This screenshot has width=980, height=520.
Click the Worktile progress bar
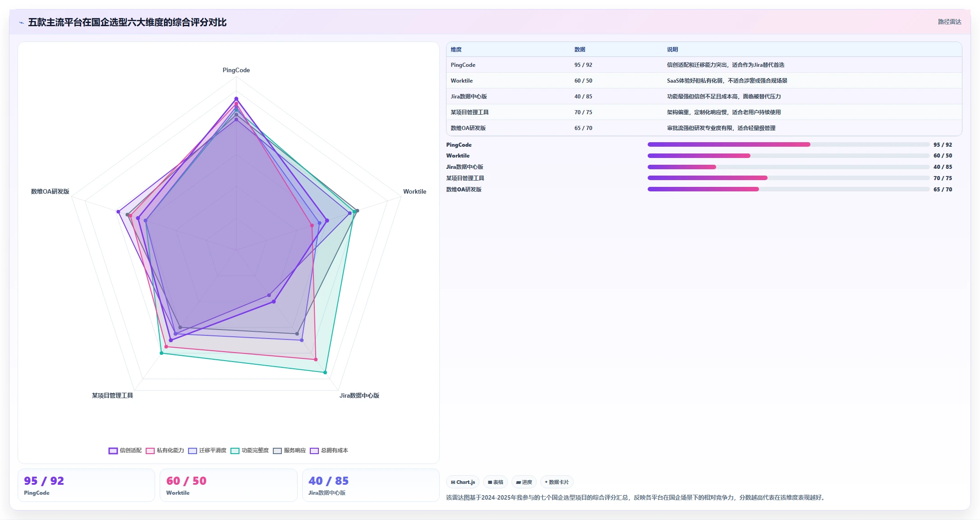[788, 156]
